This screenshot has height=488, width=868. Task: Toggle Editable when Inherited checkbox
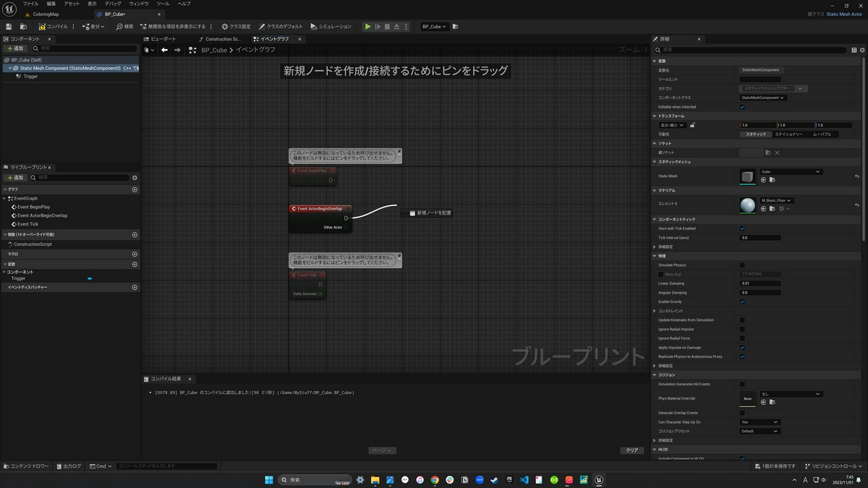point(742,106)
